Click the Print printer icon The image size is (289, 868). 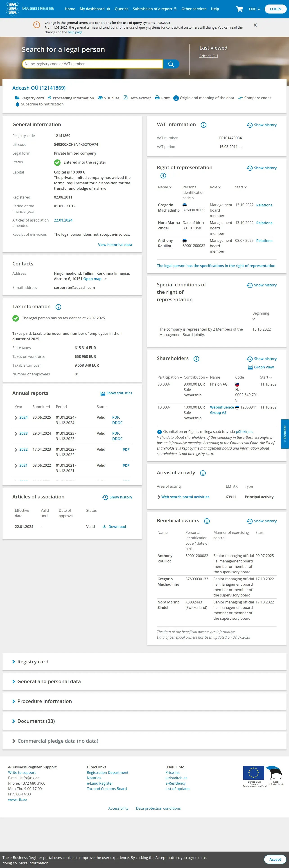tap(157, 98)
